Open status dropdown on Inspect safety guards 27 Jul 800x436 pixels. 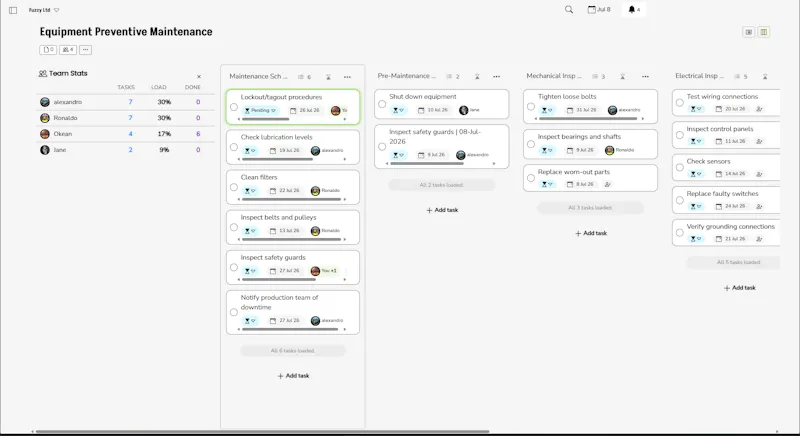coord(249,271)
